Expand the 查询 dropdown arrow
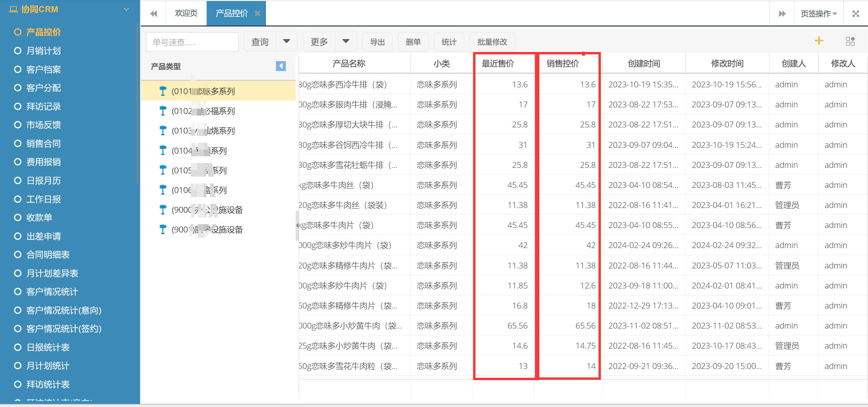Image resolution: width=868 pixels, height=407 pixels. click(287, 41)
